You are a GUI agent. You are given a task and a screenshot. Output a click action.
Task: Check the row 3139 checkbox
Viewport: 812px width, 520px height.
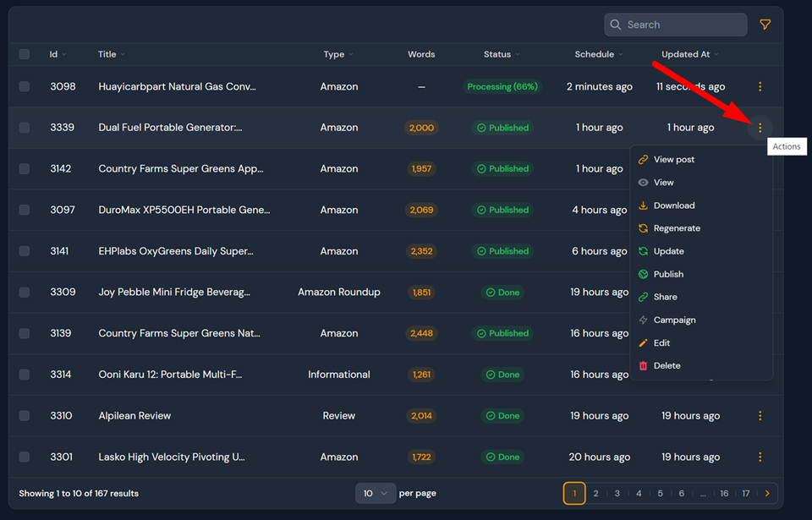tap(25, 333)
